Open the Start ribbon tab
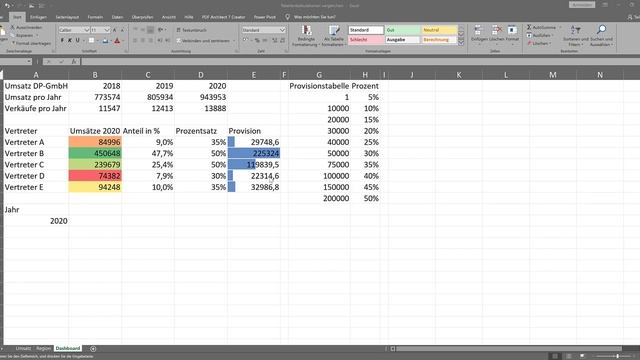Screen dimensions: 640x360 click(17, 17)
